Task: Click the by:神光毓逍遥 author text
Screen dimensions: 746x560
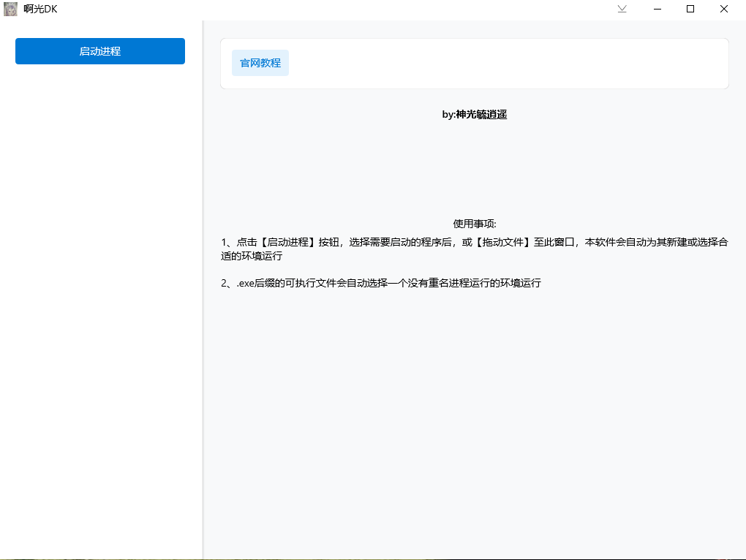Action: (475, 115)
